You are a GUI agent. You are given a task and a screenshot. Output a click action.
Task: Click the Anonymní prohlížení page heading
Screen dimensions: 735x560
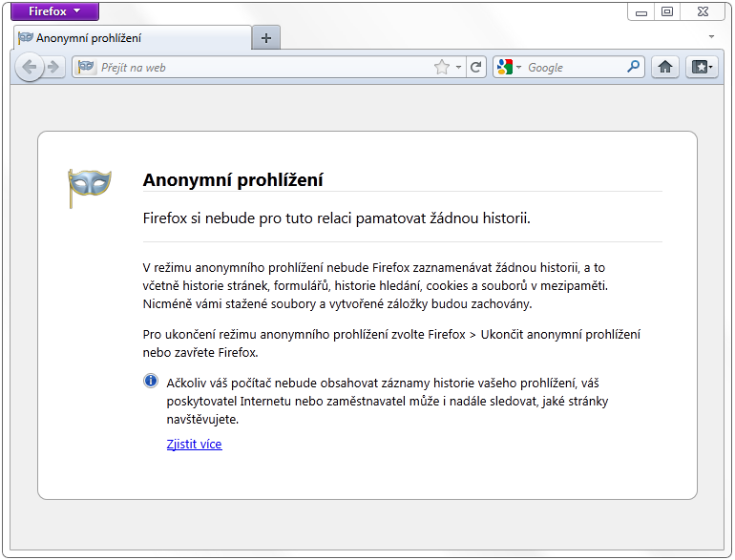click(x=233, y=180)
